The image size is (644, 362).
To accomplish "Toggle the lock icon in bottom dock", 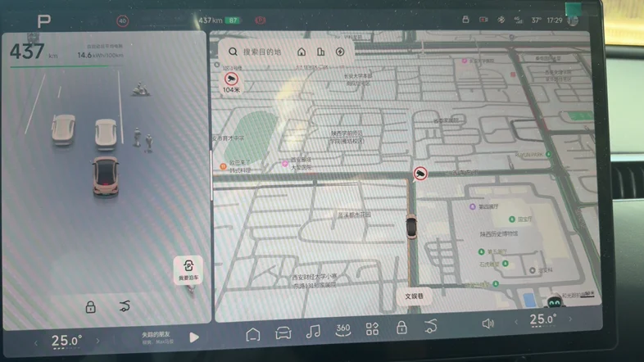I will click(401, 327).
